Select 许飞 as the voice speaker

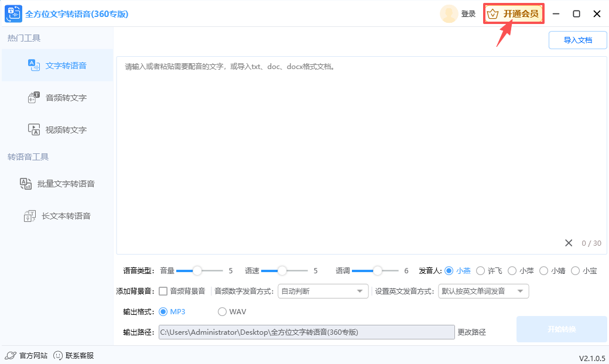pos(490,270)
